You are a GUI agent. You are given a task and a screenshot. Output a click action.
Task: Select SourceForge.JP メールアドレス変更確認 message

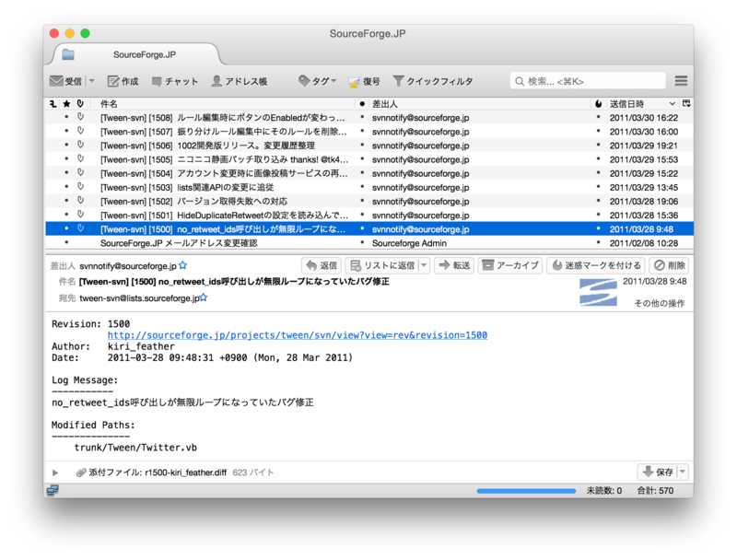[368, 243]
